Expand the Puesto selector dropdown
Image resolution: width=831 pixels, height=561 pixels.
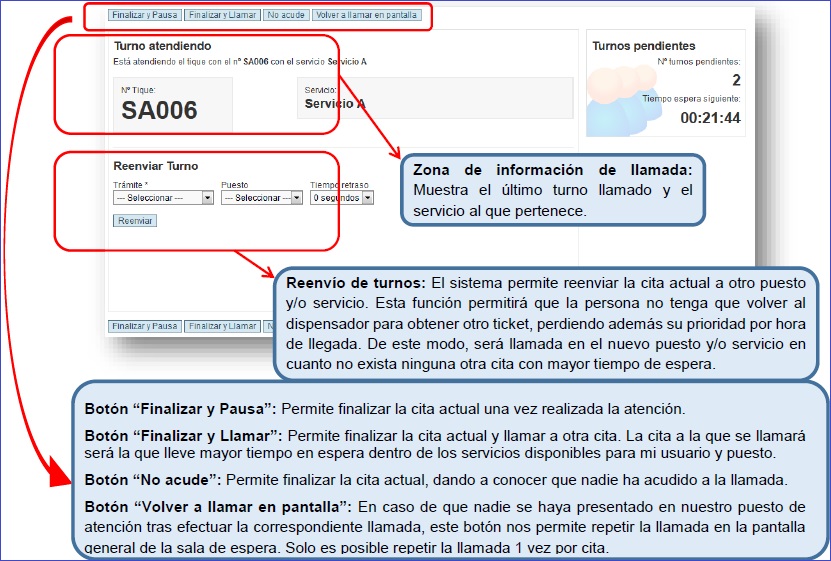coord(261,198)
